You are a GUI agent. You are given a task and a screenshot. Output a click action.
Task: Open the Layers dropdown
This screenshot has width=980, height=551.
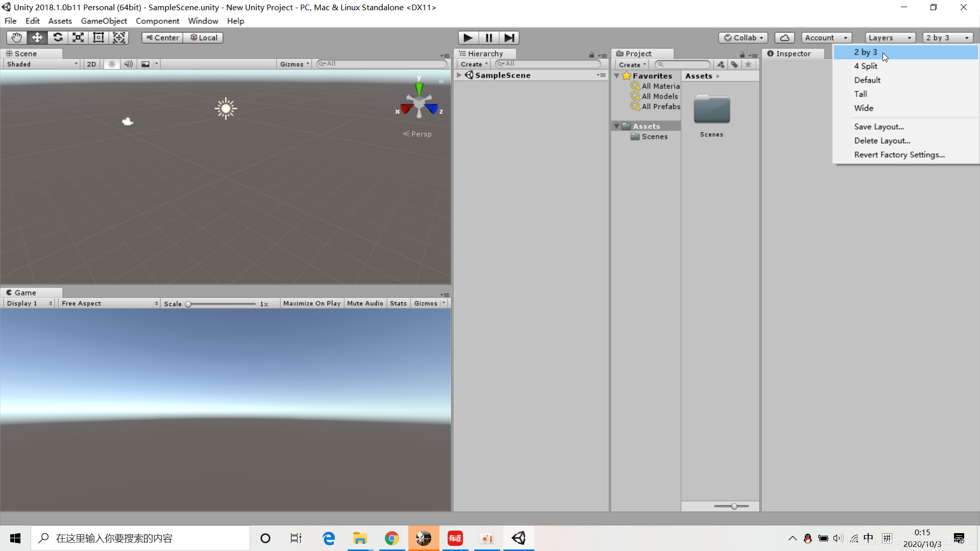tap(890, 38)
